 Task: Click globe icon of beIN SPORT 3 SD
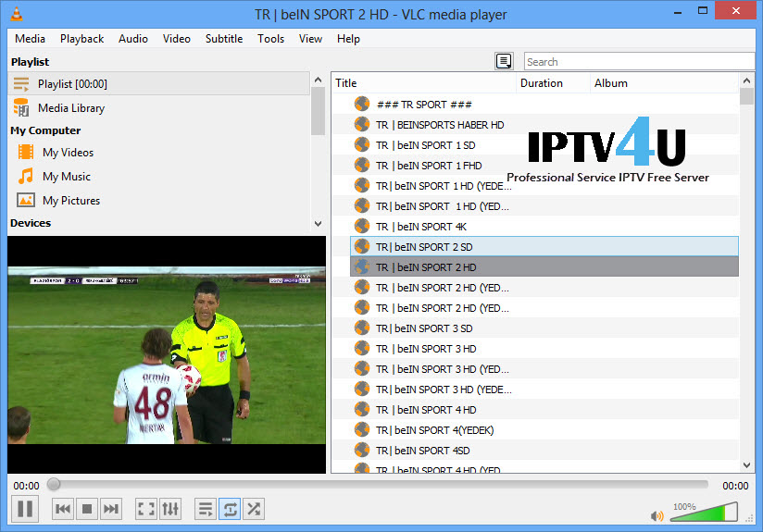[361, 328]
